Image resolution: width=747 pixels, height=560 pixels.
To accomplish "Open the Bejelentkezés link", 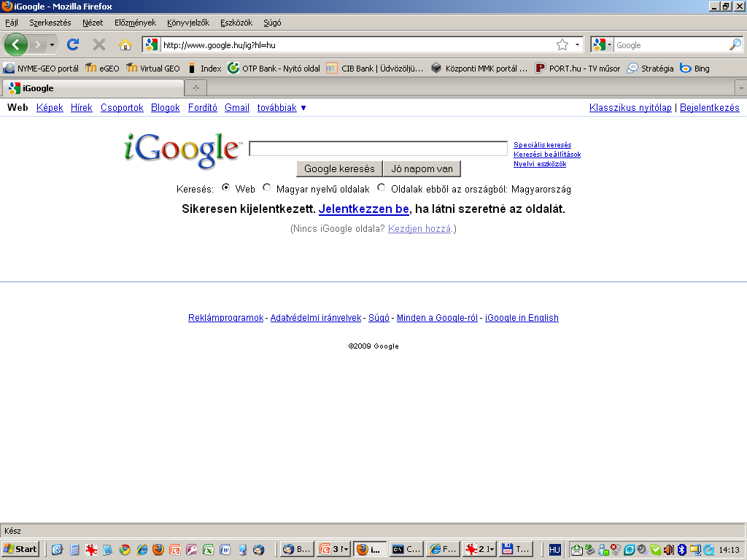I will pos(710,108).
